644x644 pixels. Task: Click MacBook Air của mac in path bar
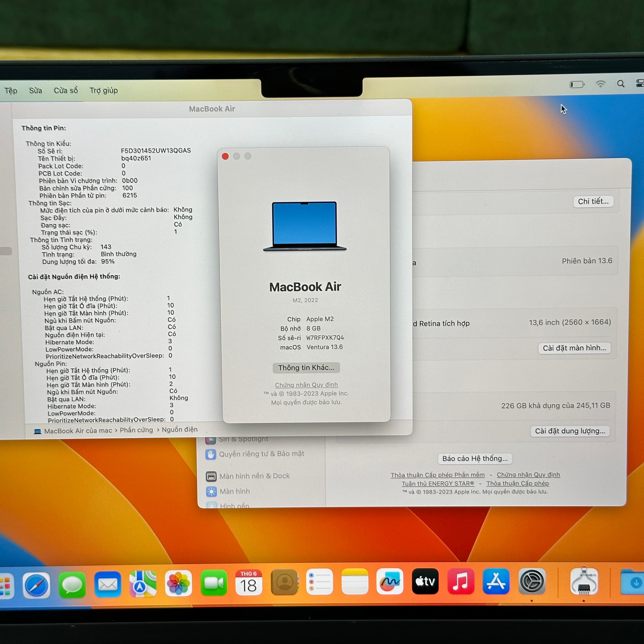pyautogui.click(x=78, y=431)
